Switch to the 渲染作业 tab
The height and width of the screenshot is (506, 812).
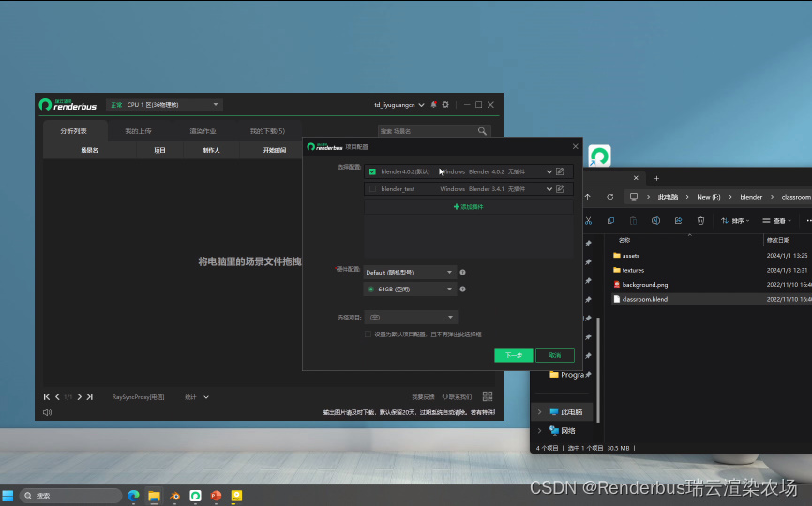tap(203, 131)
